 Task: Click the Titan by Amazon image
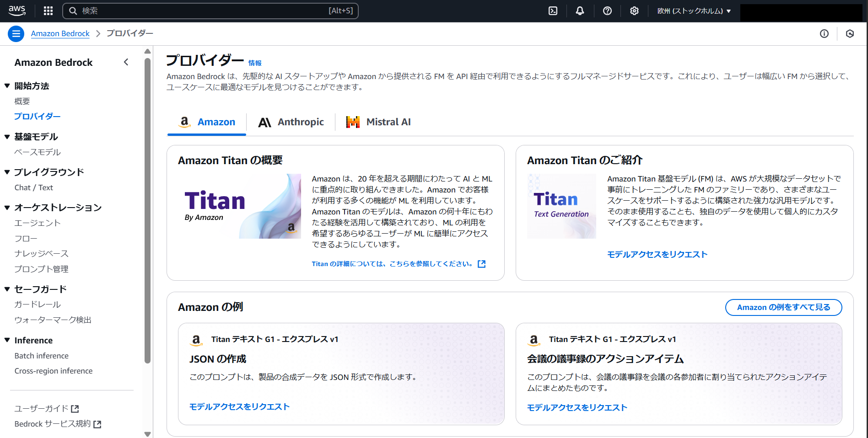(239, 206)
